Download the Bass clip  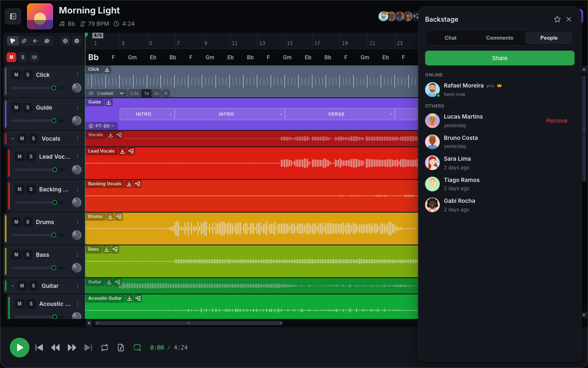[107, 249]
